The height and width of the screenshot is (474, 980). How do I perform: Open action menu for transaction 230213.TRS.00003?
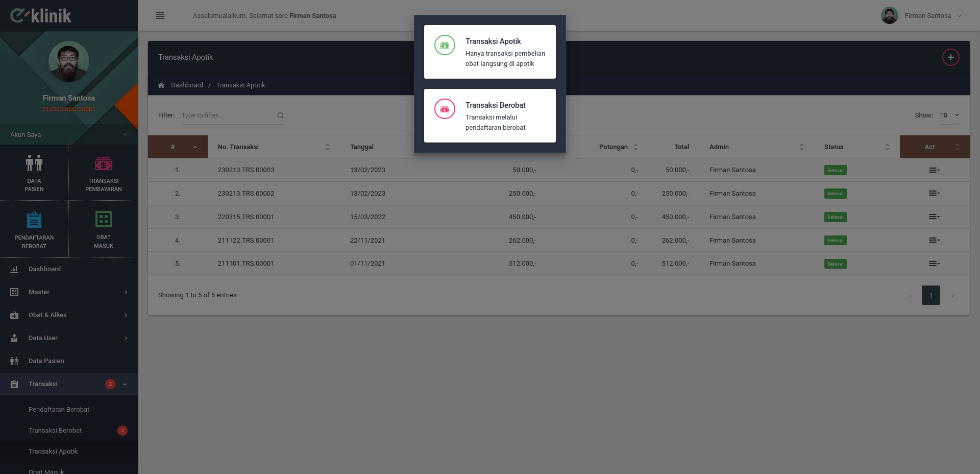point(934,170)
